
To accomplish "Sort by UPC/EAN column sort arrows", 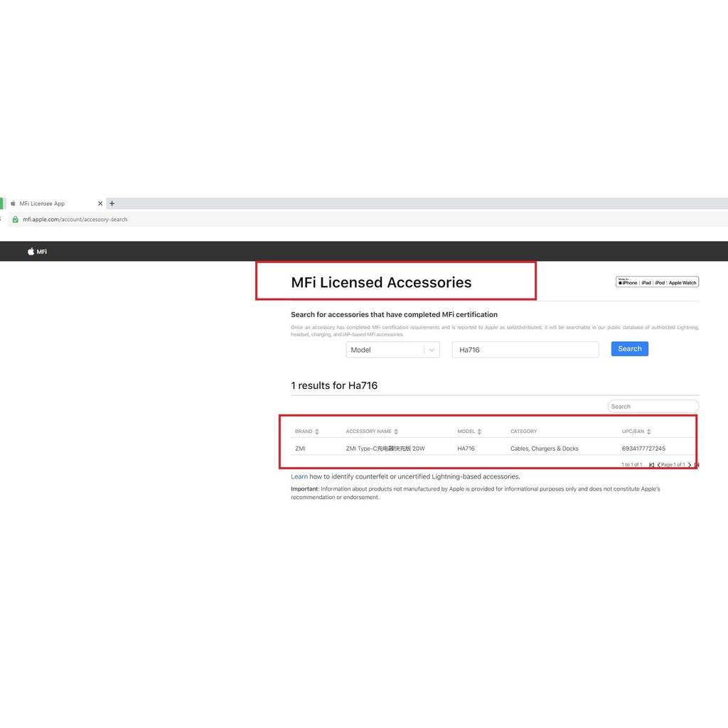I will pos(649,432).
